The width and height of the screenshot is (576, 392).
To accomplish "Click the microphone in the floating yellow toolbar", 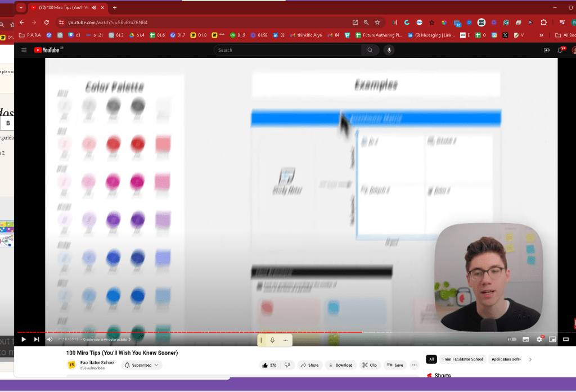I will [273, 340].
